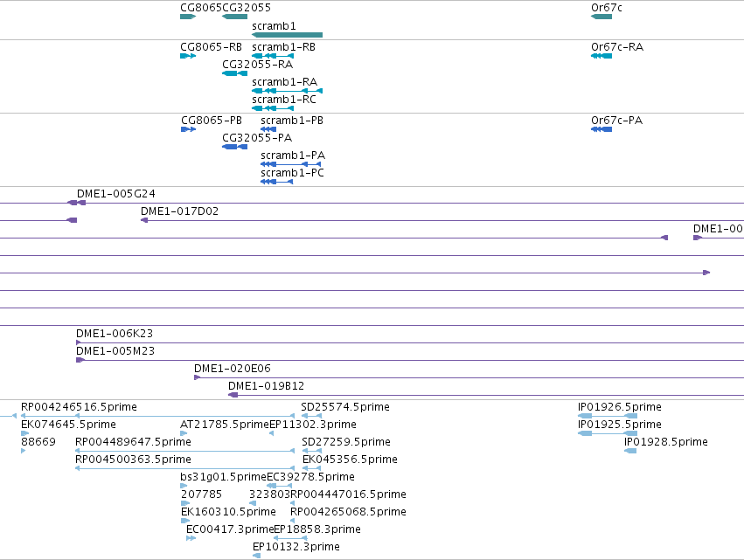Image resolution: width=744 pixels, height=560 pixels.
Task: Select BAC clone DME1-020E06 label
Action: (x=233, y=369)
